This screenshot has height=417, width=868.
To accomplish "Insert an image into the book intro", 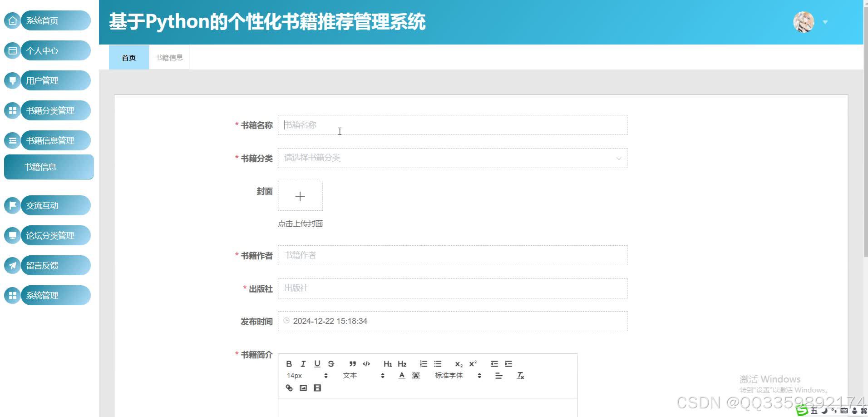I will pyautogui.click(x=303, y=387).
